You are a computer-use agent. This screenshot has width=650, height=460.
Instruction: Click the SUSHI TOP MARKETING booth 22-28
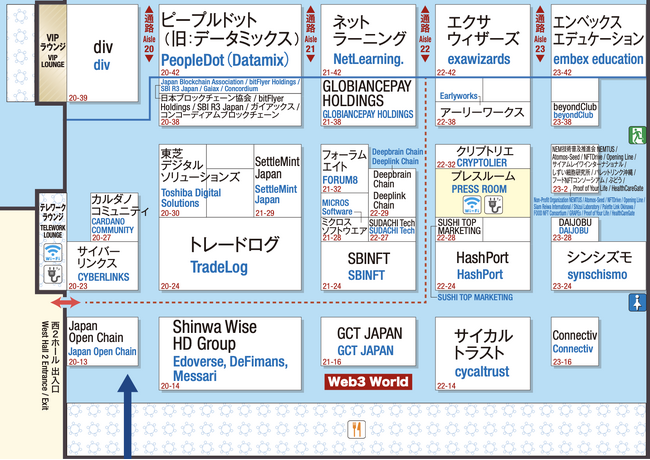point(459,229)
